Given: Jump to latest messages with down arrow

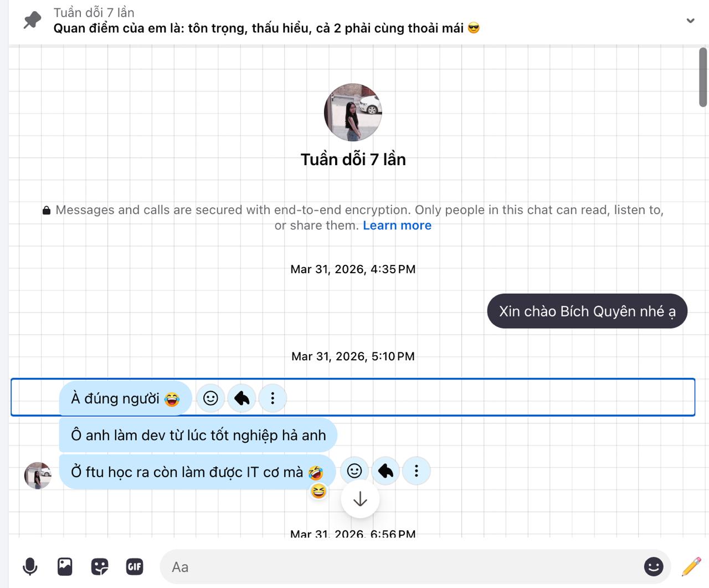Looking at the screenshot, I should [360, 499].
